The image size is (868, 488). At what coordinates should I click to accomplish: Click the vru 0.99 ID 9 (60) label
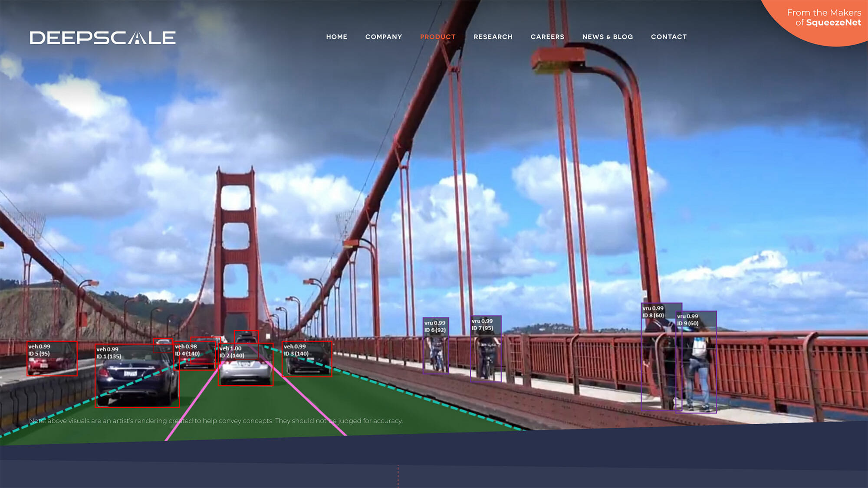(688, 320)
